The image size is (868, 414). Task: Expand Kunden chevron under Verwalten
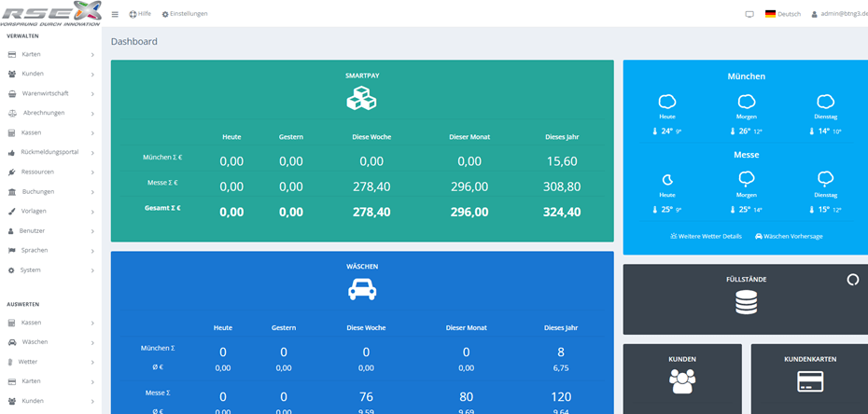92,74
